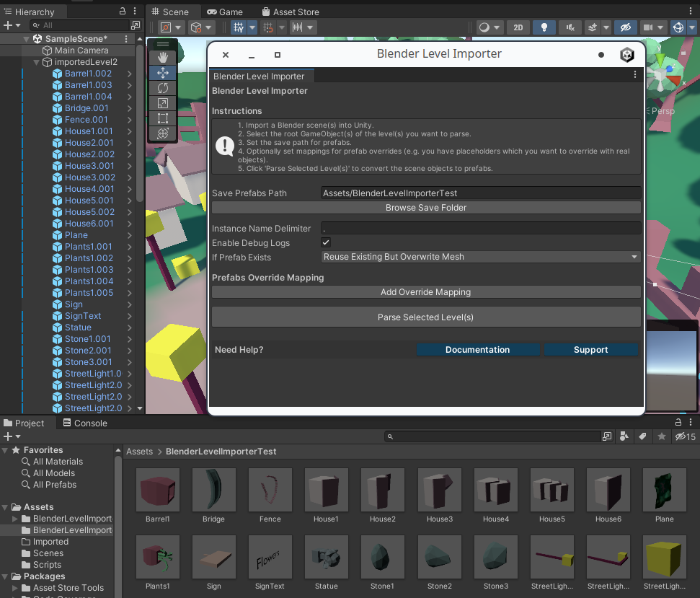The width and height of the screenshot is (700, 598).
Task: Open prefab arrow for Statue
Action: point(130,327)
